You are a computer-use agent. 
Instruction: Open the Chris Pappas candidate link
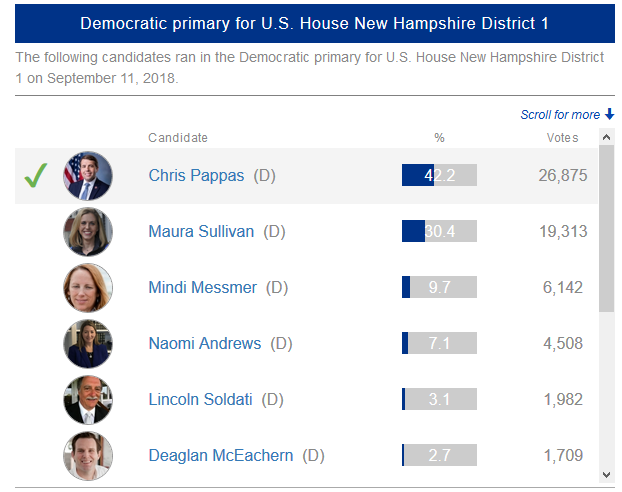point(196,176)
